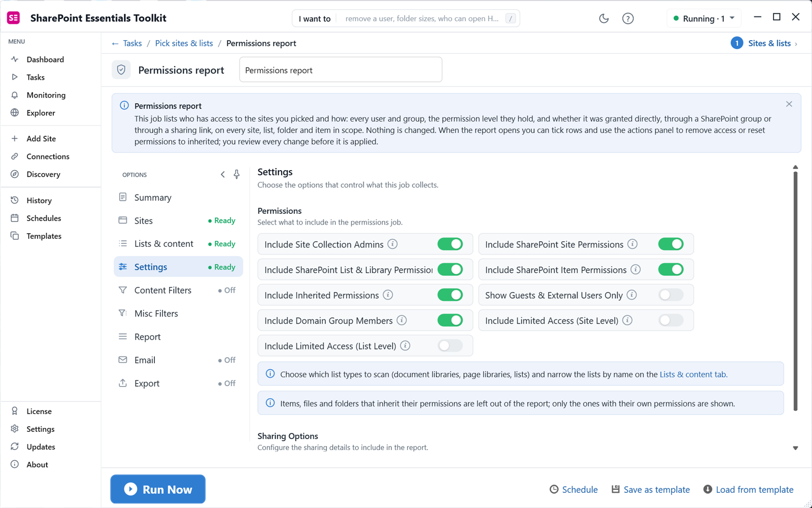This screenshot has width=812, height=508.
Task: Click the SharePoint Essentials Toolkit logo
Action: tap(14, 18)
